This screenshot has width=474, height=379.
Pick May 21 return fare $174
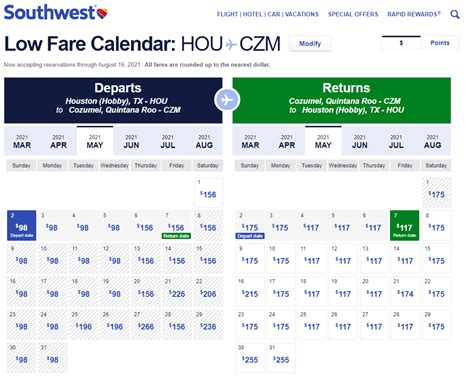[405, 291]
